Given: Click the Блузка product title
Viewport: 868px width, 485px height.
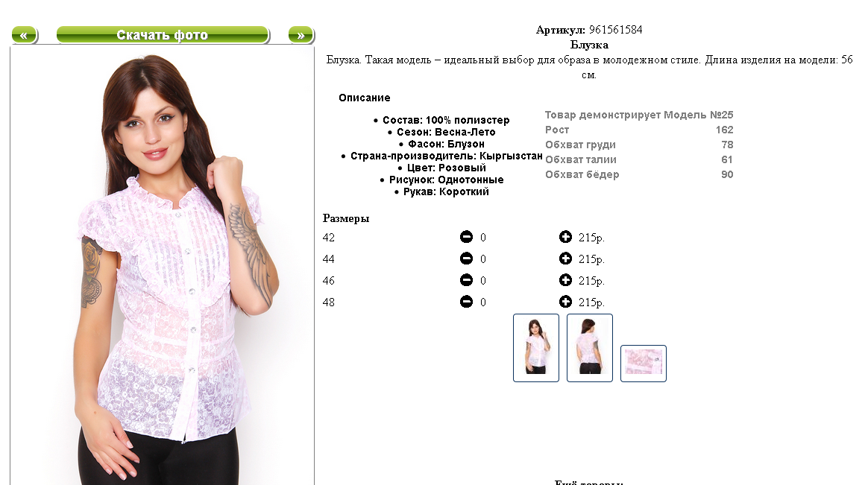Looking at the screenshot, I should point(589,45).
